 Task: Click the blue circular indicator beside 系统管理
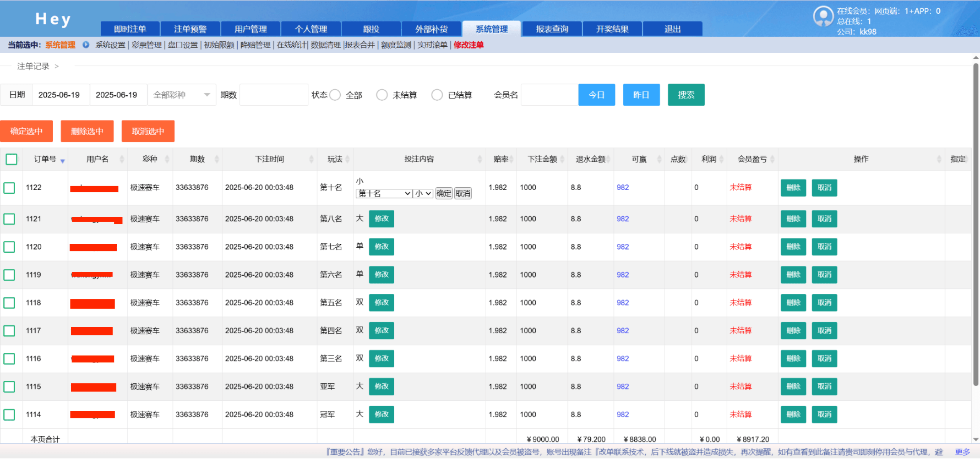[86, 45]
